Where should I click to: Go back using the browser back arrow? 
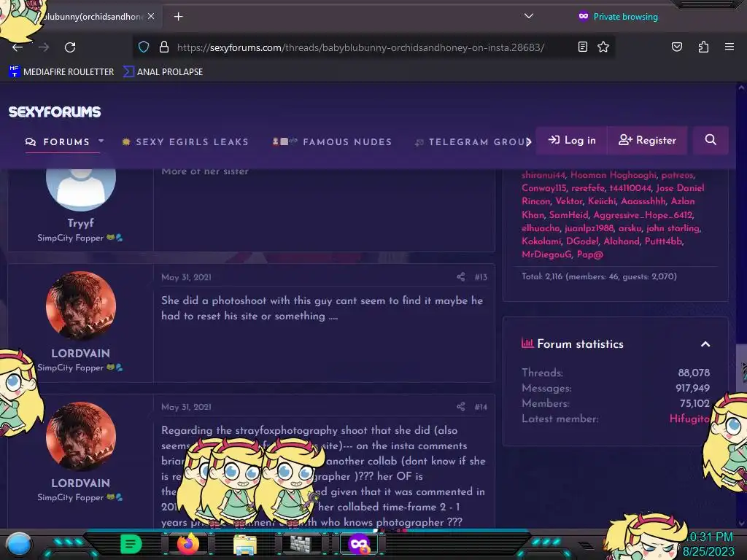coord(18,47)
